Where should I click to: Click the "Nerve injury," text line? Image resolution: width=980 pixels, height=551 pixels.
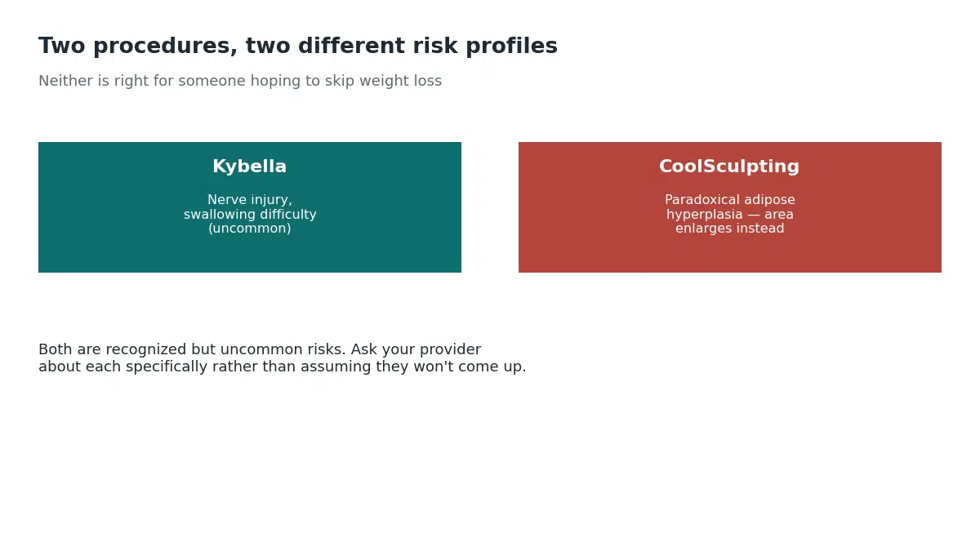pos(250,201)
